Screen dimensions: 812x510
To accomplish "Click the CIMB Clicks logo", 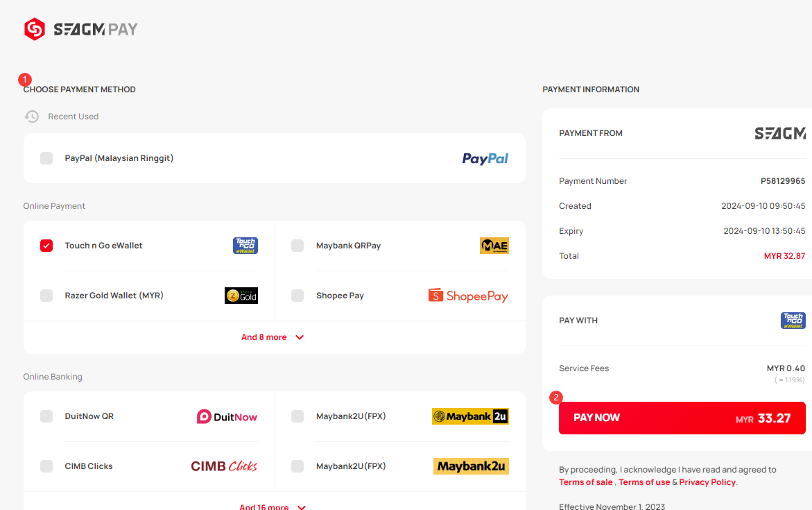I will (x=224, y=466).
